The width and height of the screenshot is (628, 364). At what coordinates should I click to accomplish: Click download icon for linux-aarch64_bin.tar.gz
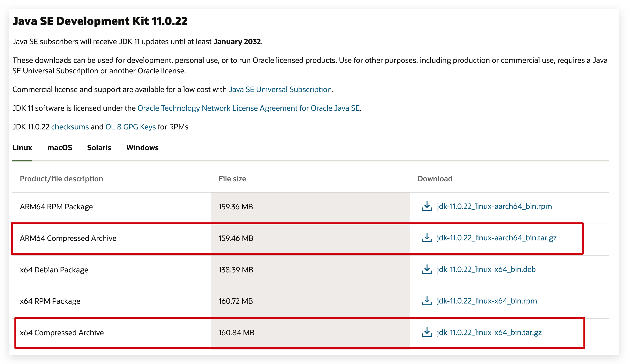coord(427,237)
